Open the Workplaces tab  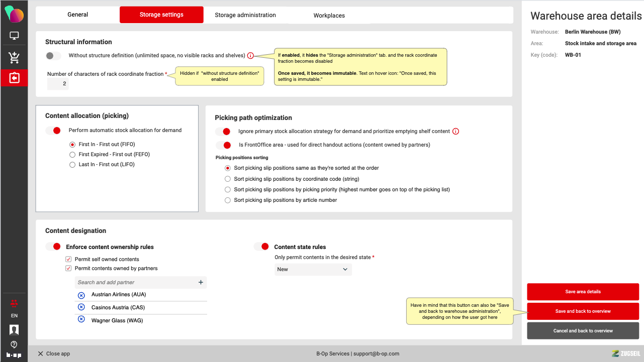329,16
